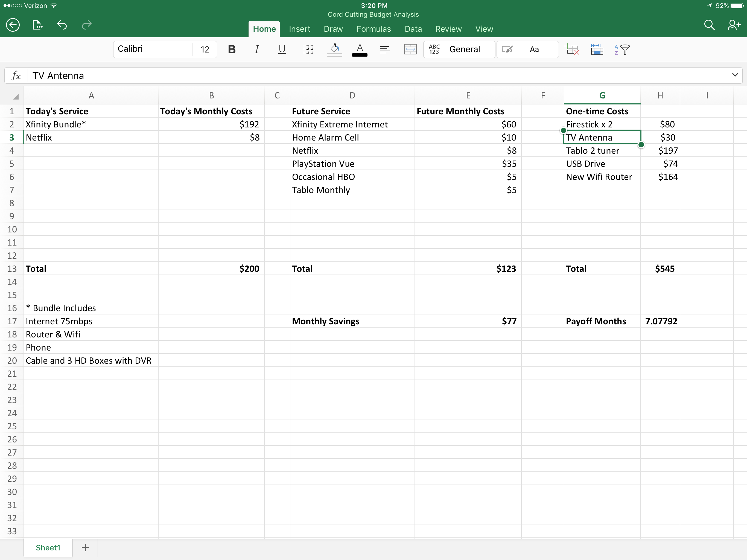The height and width of the screenshot is (560, 747).
Task: Tap the back arrow icon
Action: point(13,25)
